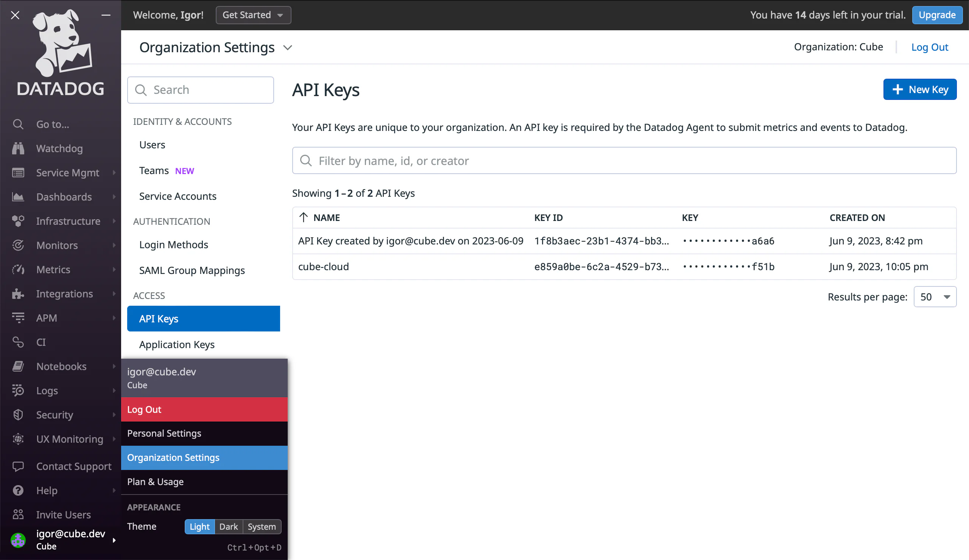Screen dimensions: 969x560
Task: Click the Contact Support chat icon
Action: [18, 466]
